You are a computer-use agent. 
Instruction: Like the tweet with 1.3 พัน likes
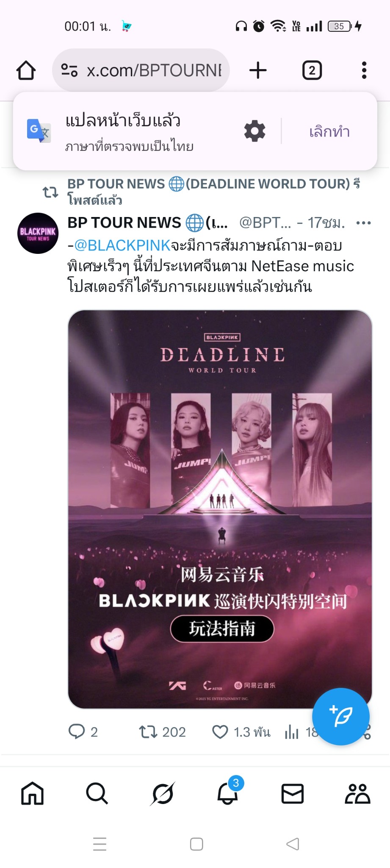(x=241, y=732)
